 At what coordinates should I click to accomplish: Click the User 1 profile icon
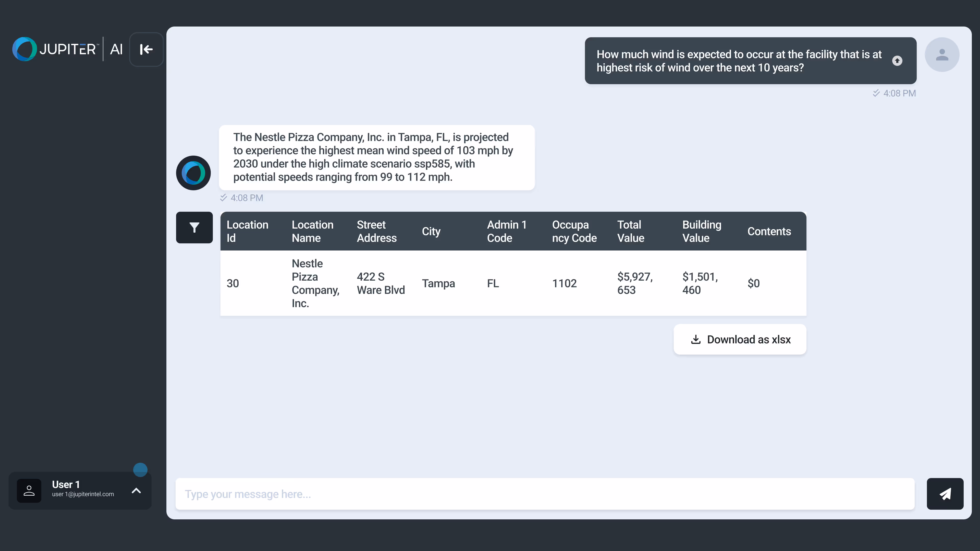pyautogui.click(x=29, y=491)
